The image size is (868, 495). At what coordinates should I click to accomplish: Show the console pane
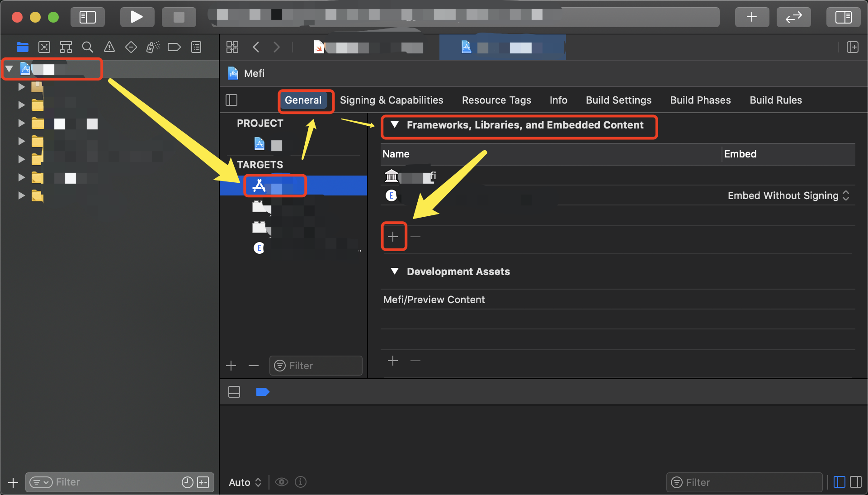coord(856,482)
